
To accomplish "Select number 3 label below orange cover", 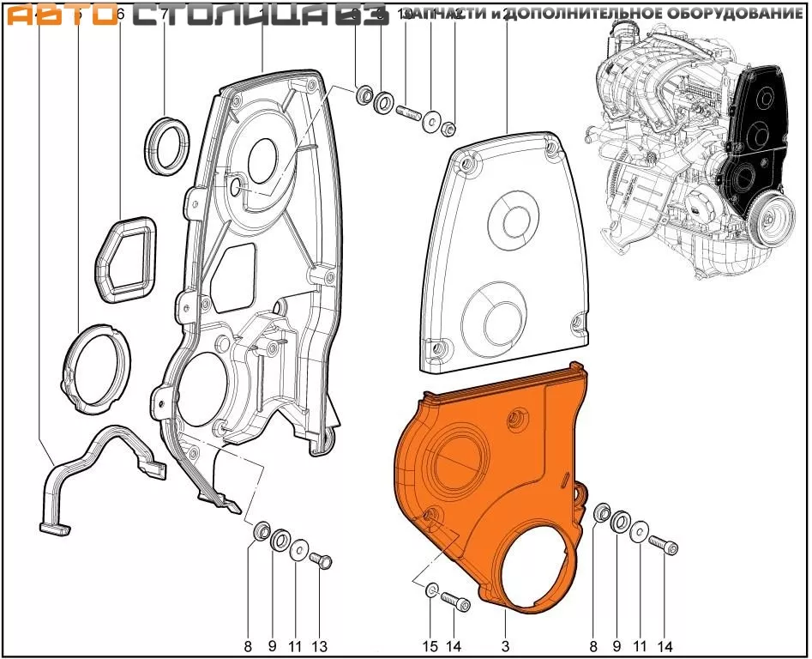I will (x=506, y=645).
